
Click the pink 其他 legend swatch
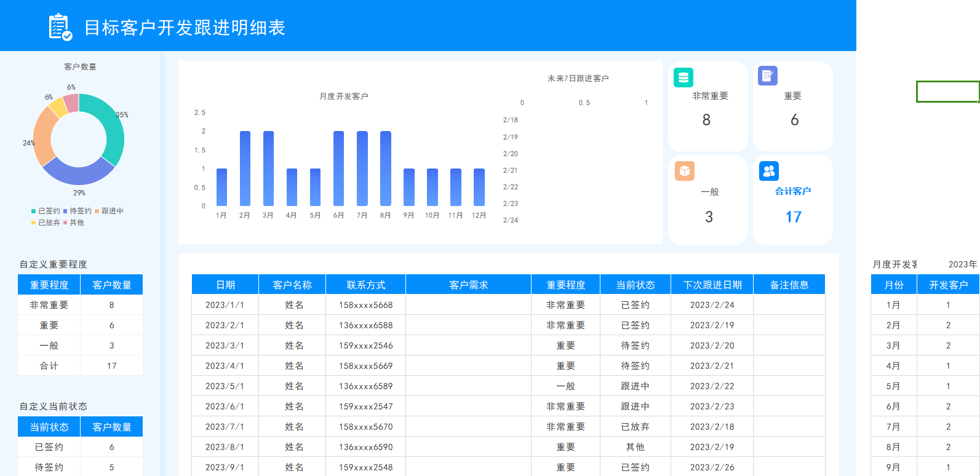[x=65, y=223]
